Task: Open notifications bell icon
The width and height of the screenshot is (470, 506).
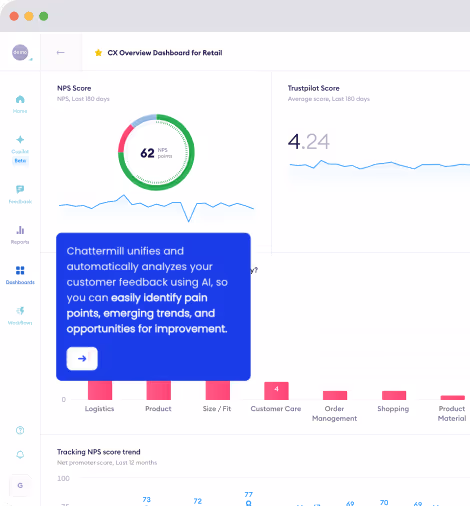Action: click(x=20, y=455)
